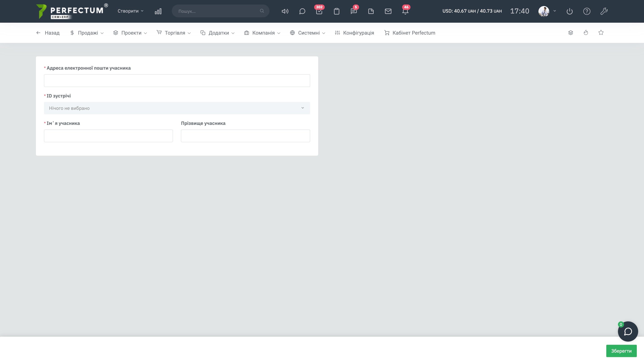
Task: Open the help question mark icon
Action: [x=587, y=11]
